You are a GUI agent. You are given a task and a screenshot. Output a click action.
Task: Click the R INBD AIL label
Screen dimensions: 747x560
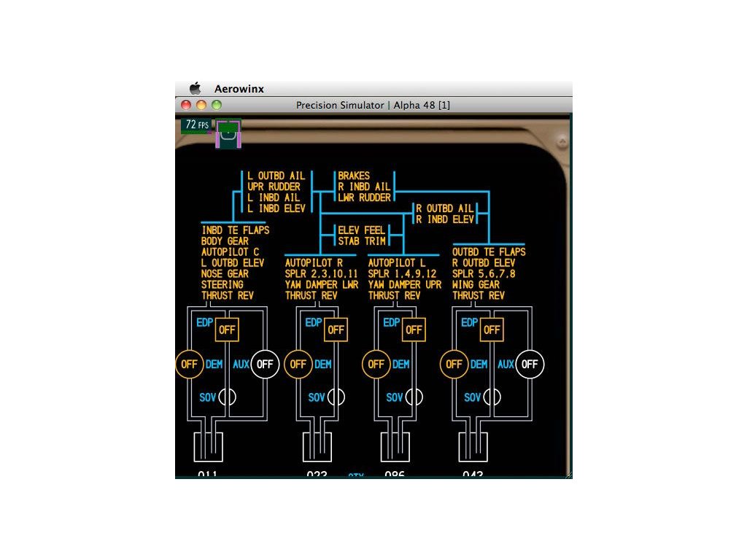(365, 187)
